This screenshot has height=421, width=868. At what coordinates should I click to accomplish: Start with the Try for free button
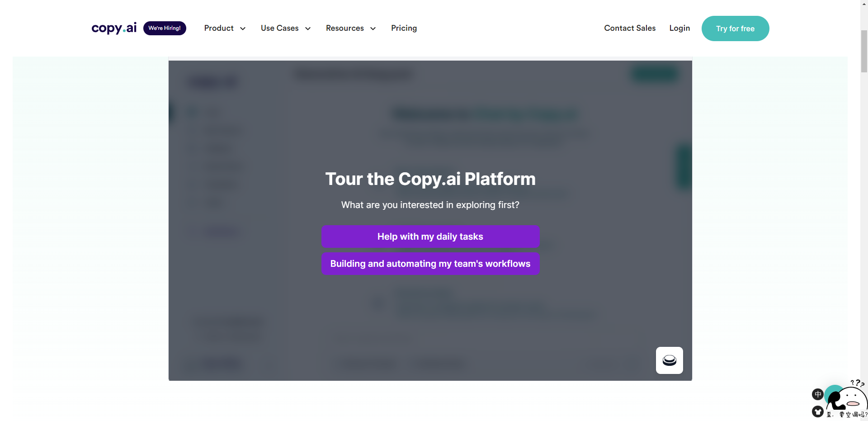(735, 28)
